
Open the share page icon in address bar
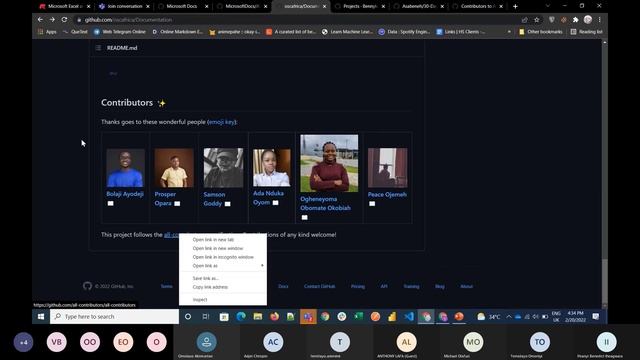pyautogui.click(x=524, y=20)
